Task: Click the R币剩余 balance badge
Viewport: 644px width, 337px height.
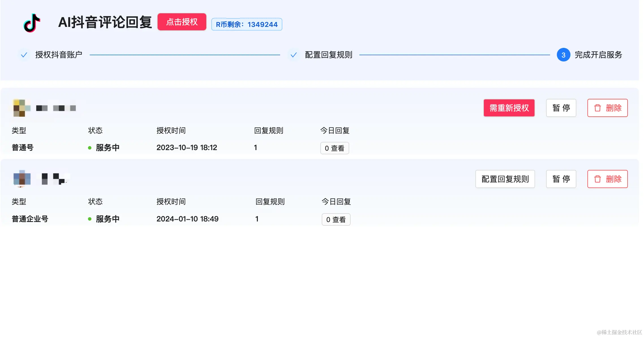Action: [x=246, y=24]
